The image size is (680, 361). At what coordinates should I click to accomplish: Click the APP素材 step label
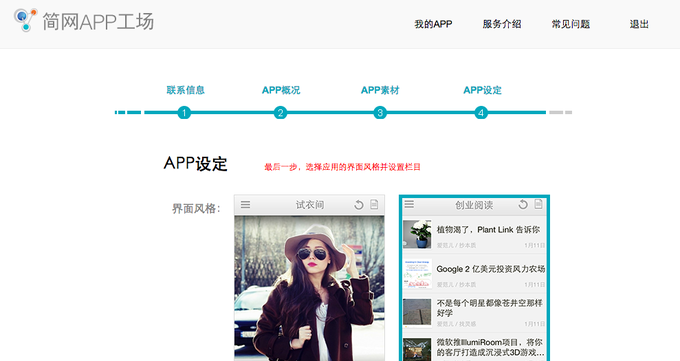point(380,90)
